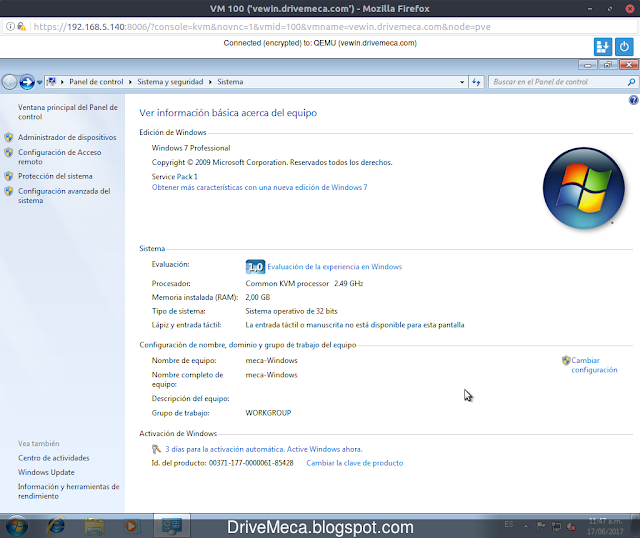Click the muted volume tray icon
Viewport: 640px width, 538px height.
(571, 527)
